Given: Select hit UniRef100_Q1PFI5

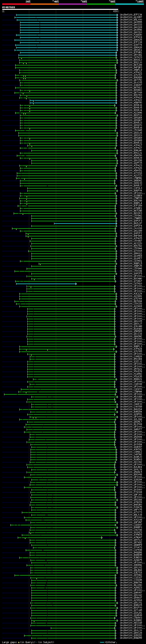Looking at the screenshot, I should coord(131,163).
